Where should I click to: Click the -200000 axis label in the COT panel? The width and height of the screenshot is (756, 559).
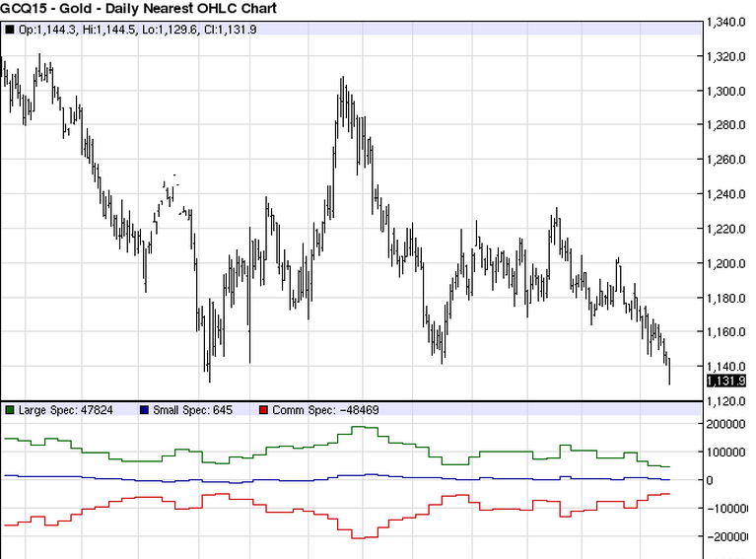click(726, 536)
